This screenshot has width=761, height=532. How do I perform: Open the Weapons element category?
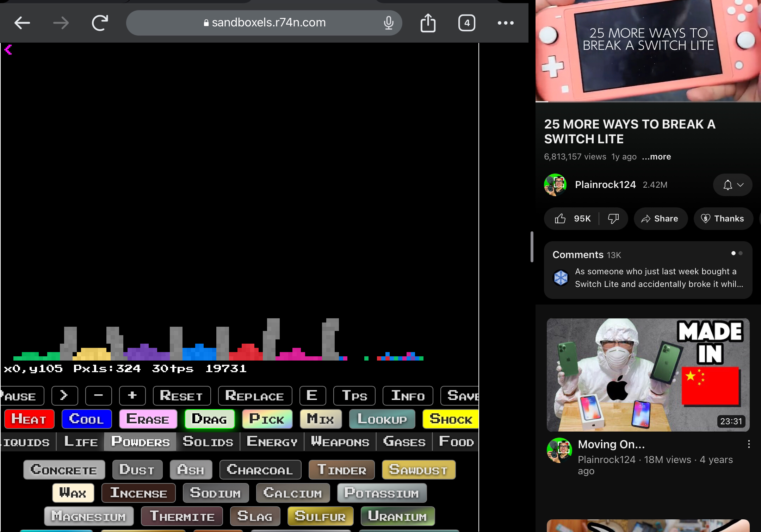(340, 442)
